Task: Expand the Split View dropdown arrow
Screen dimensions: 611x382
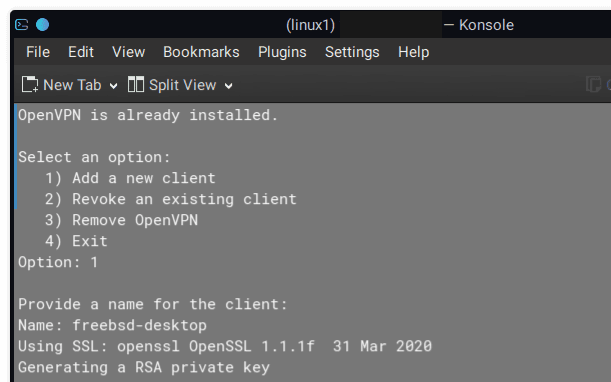Action: pyautogui.click(x=229, y=86)
